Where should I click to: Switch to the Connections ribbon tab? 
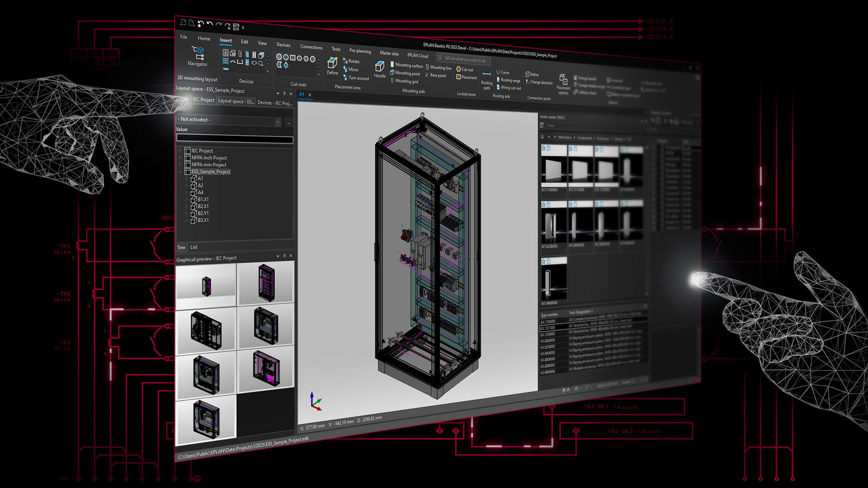[311, 47]
